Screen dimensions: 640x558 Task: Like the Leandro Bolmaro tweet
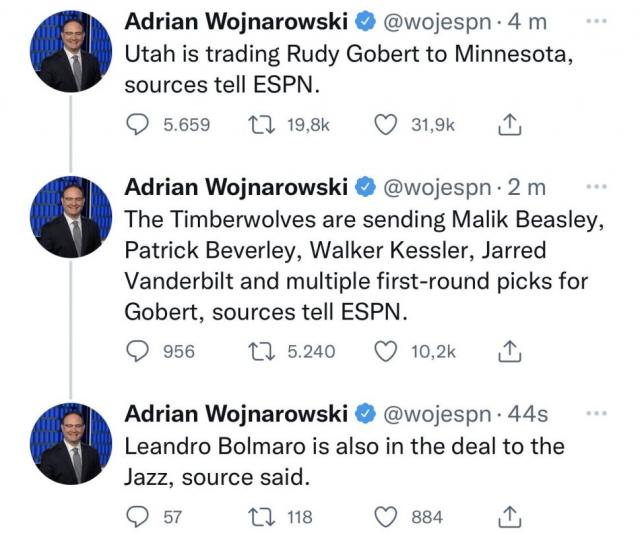point(385,517)
